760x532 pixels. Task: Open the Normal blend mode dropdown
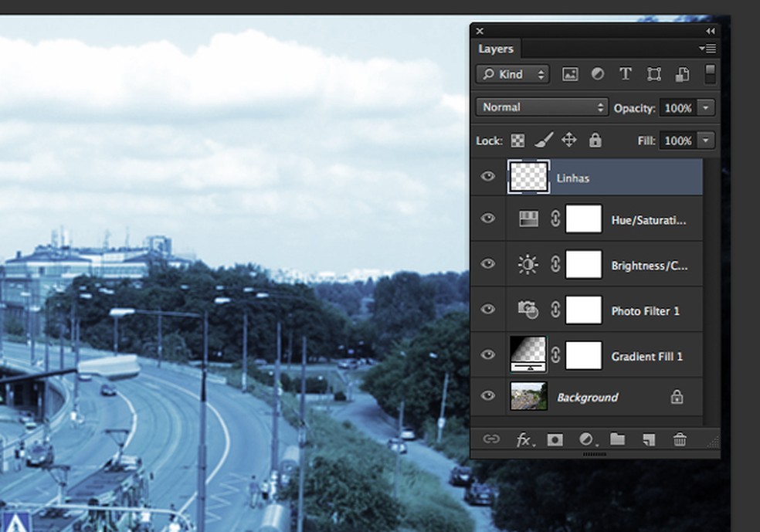coord(542,107)
